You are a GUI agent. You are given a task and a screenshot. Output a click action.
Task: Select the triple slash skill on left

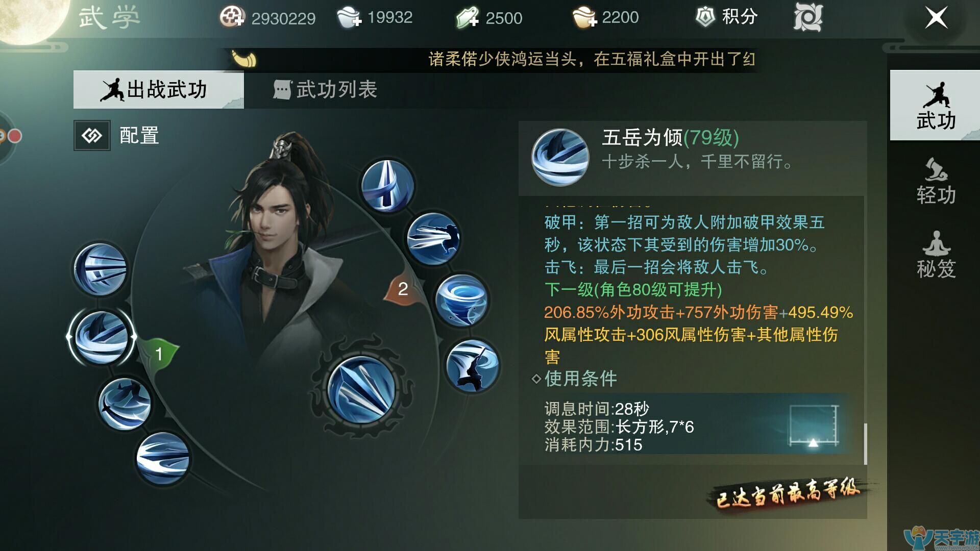[x=100, y=269]
